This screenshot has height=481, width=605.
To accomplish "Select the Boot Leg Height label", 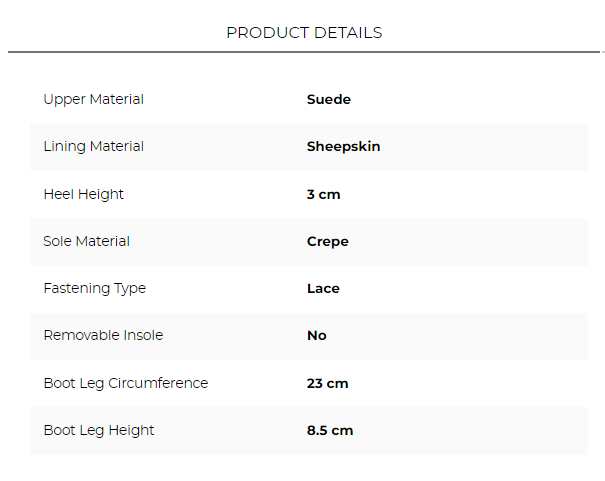I will [x=98, y=430].
